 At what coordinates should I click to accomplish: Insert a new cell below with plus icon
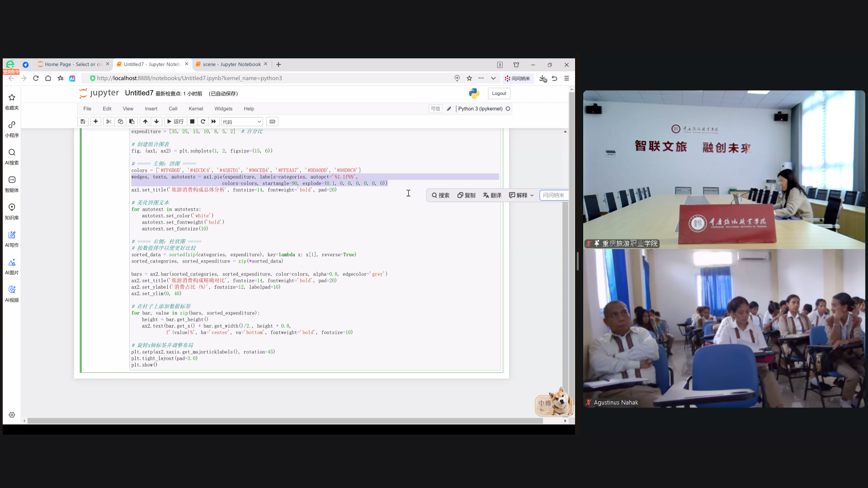pos(95,122)
